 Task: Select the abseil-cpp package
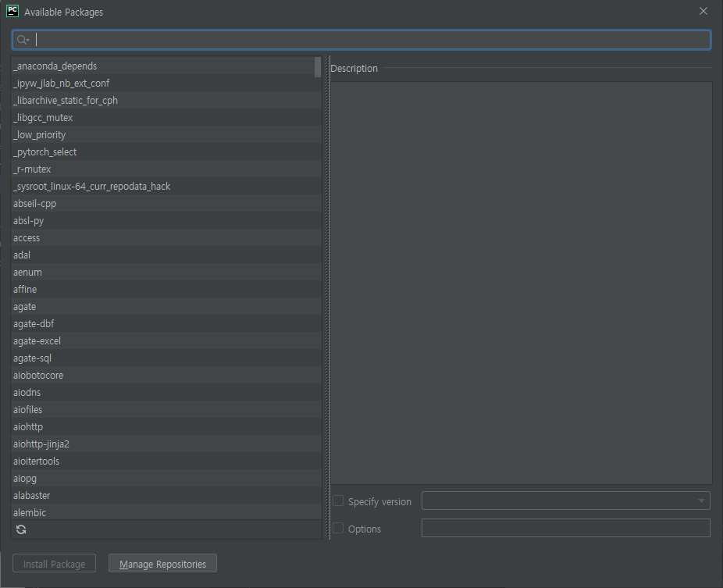click(x=166, y=203)
